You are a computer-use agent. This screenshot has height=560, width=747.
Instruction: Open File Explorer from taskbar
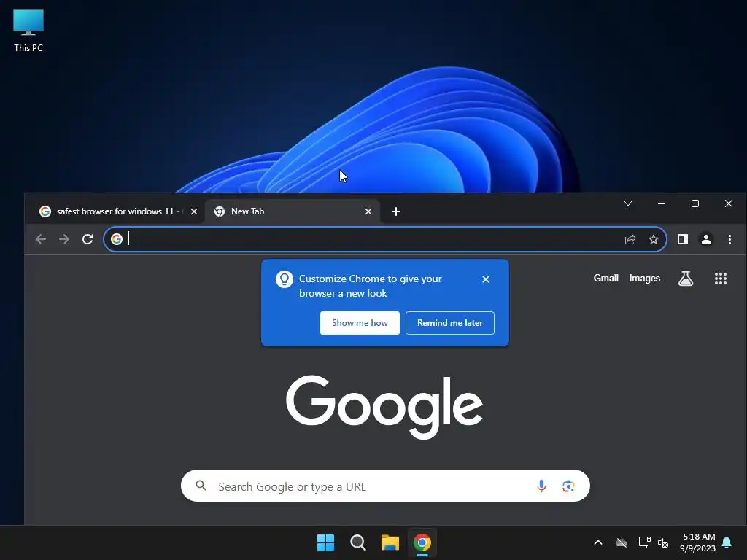point(390,542)
